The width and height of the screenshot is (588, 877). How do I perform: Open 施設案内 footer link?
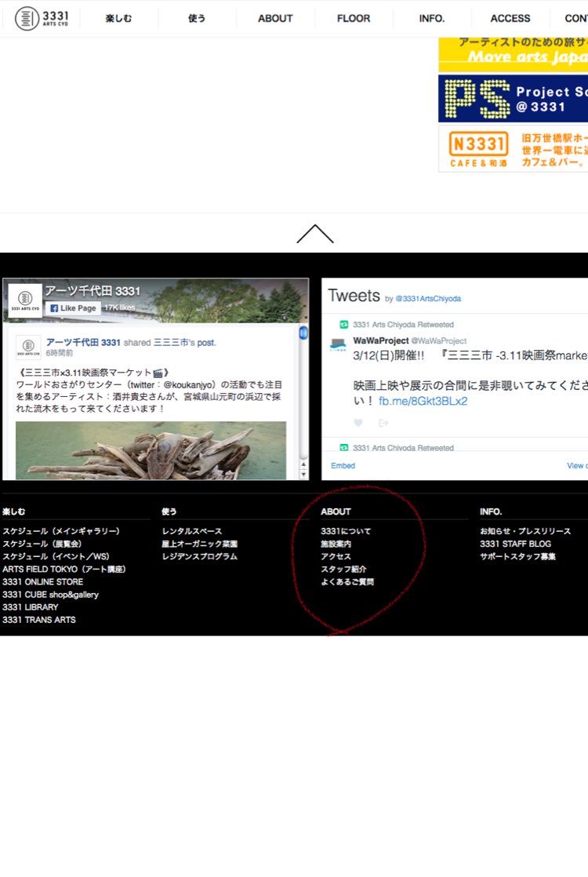coord(336,544)
